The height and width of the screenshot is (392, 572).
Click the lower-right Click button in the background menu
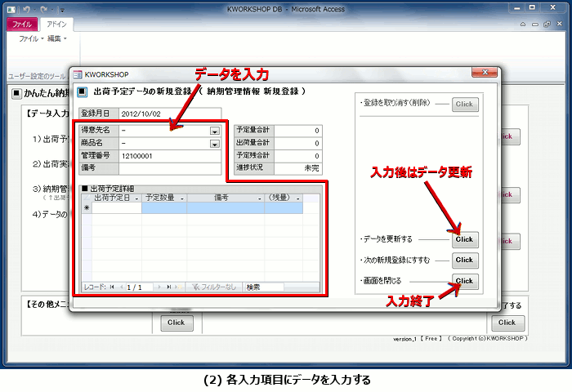[507, 323]
